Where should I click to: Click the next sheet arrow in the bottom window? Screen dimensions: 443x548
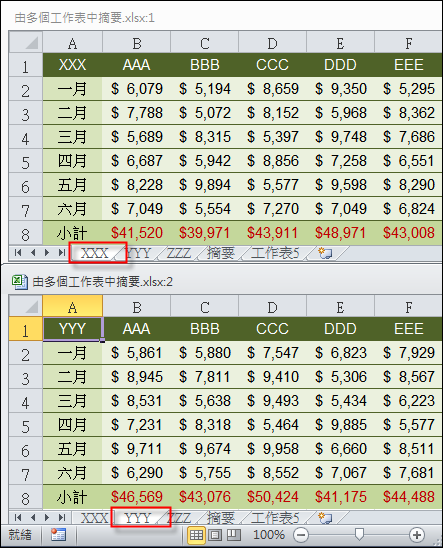click(x=47, y=517)
